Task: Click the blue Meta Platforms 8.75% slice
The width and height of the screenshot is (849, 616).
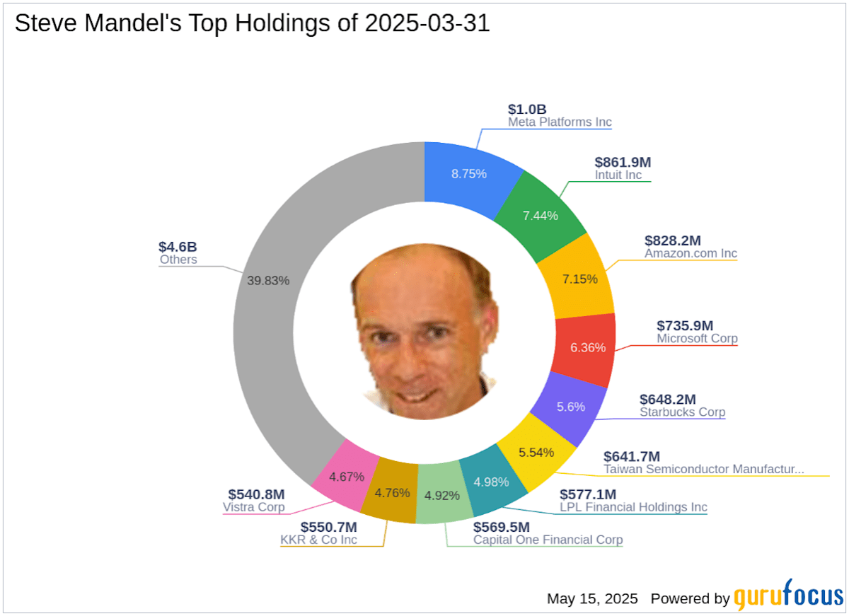Action: pos(470,172)
